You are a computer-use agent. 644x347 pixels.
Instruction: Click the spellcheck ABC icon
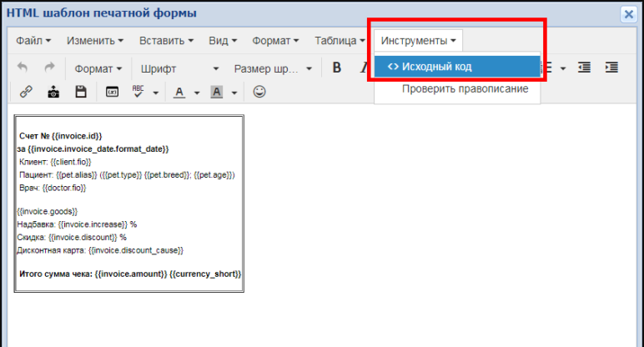click(x=138, y=92)
